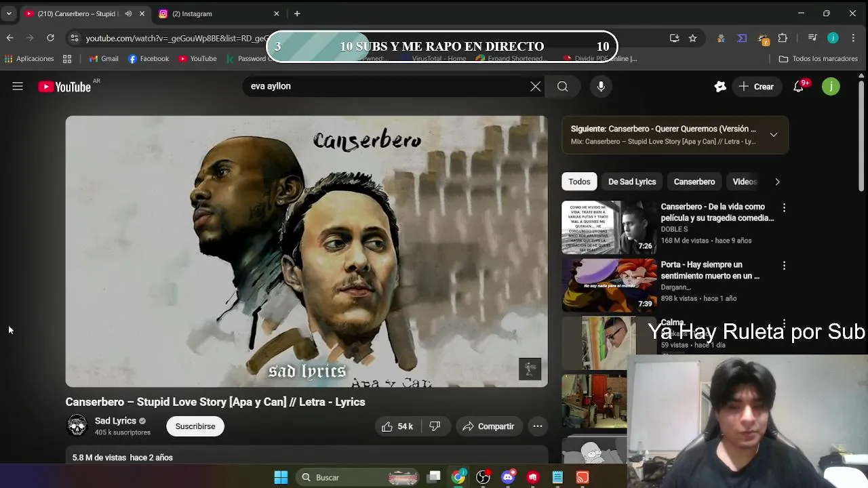Select the Todos filter chip
This screenshot has width=868, height=488.
pos(579,182)
